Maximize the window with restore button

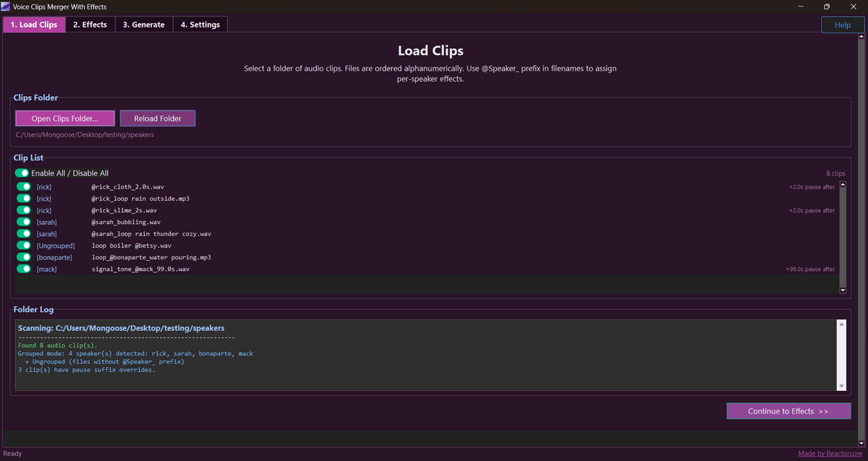(826, 6)
